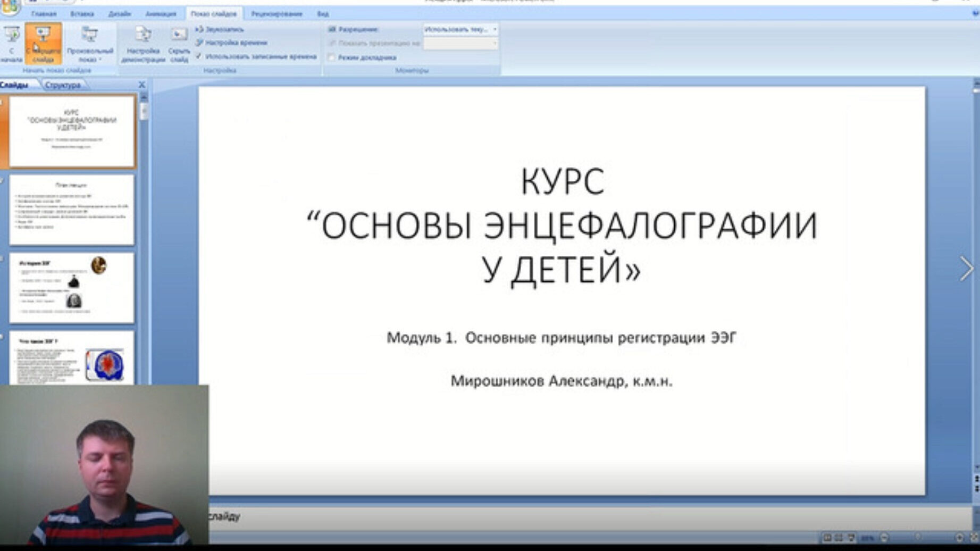Uncheck Использовать записанные времена checkbox

pos(199,56)
